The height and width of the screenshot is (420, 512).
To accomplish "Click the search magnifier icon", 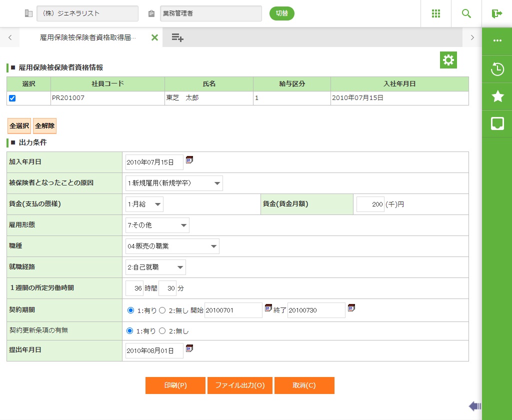I will (466, 13).
